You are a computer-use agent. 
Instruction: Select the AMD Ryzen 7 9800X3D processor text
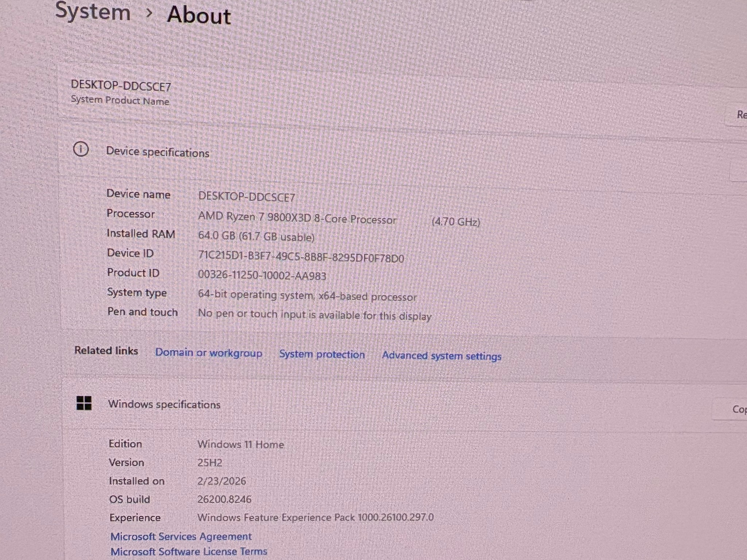coord(297,218)
